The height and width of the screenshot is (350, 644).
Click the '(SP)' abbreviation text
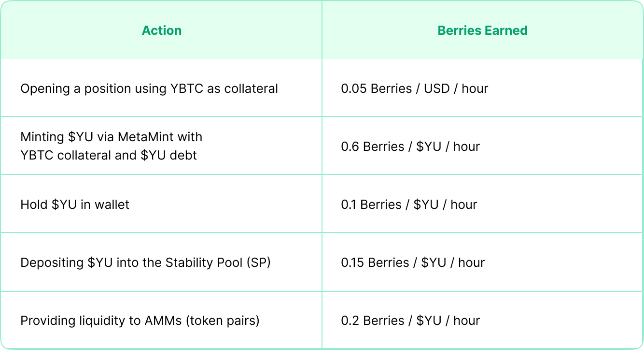pos(258,262)
